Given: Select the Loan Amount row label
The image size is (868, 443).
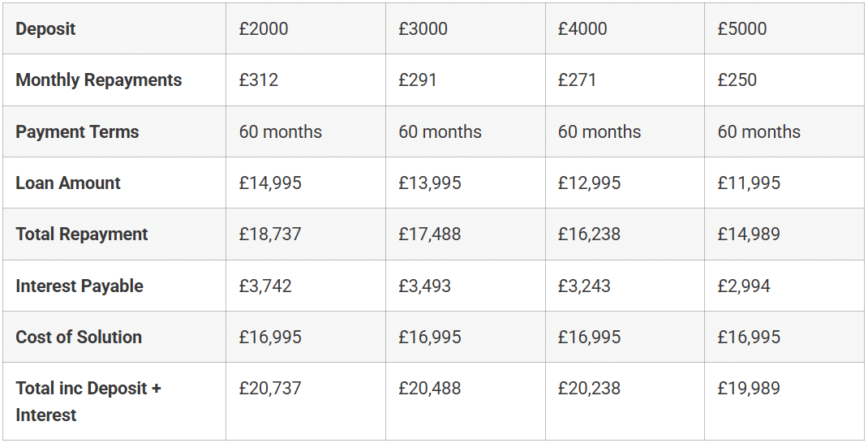Looking at the screenshot, I should (x=67, y=183).
